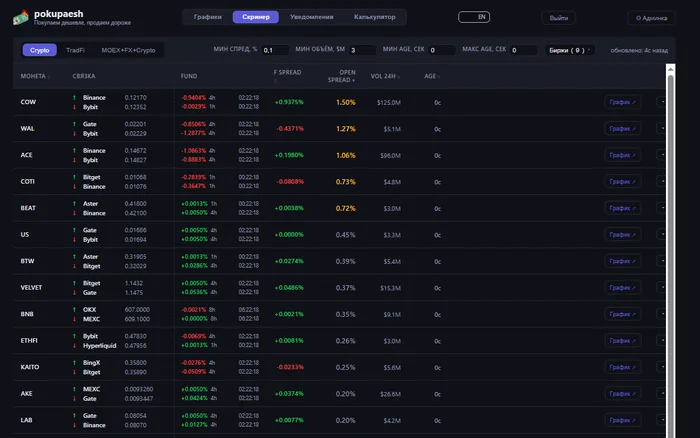
Task: Open График for BNB row
Action: point(622,314)
